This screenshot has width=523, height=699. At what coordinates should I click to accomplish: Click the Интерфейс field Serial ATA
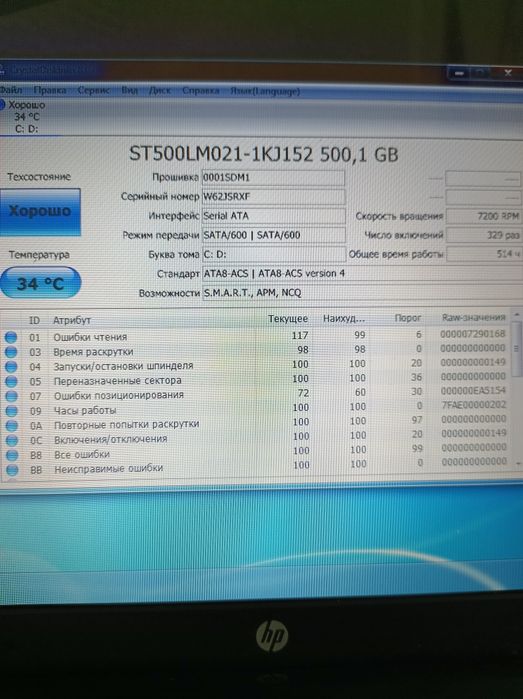pyautogui.click(x=274, y=216)
